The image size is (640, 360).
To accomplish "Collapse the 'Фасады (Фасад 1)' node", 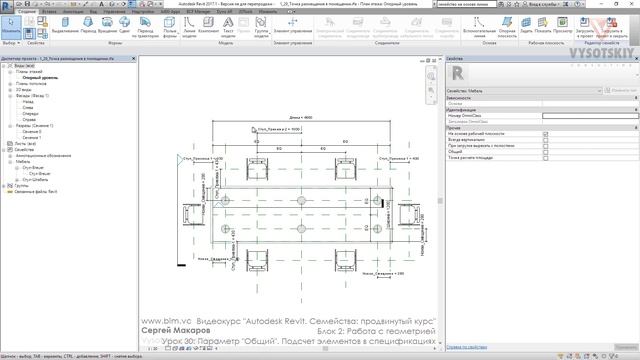I will click(10, 96).
